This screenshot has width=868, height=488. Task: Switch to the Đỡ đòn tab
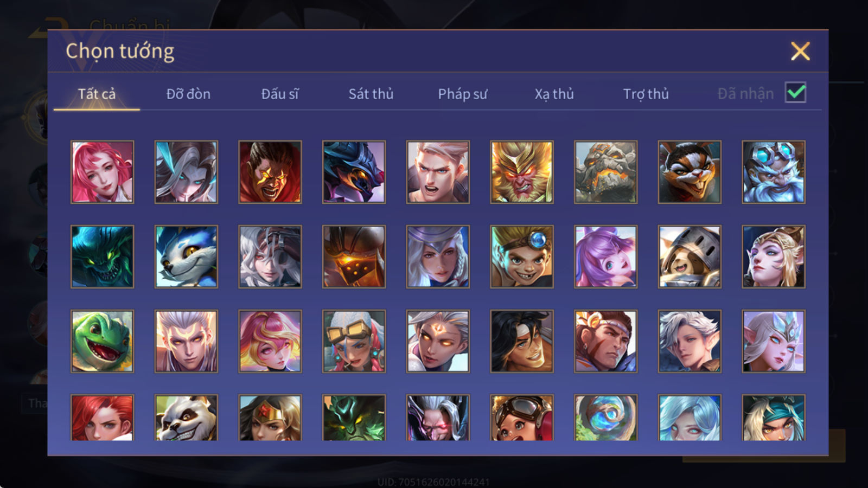coord(188,94)
